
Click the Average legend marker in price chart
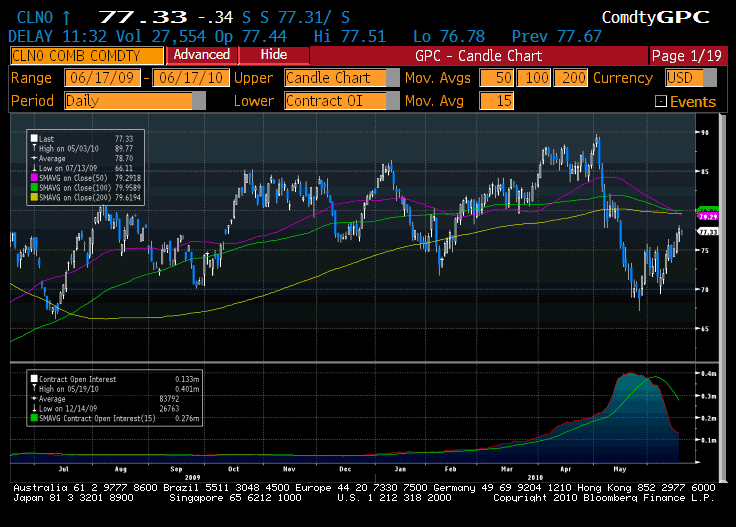click(34, 157)
